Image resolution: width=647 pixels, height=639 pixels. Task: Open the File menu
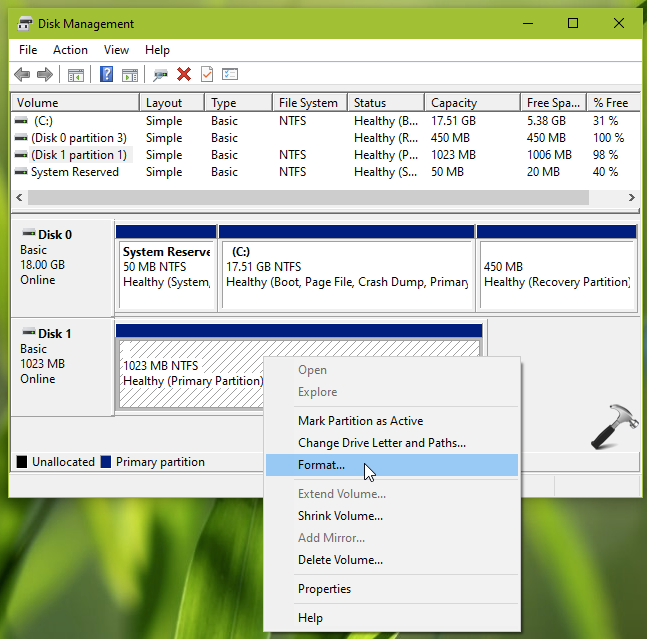[28, 50]
